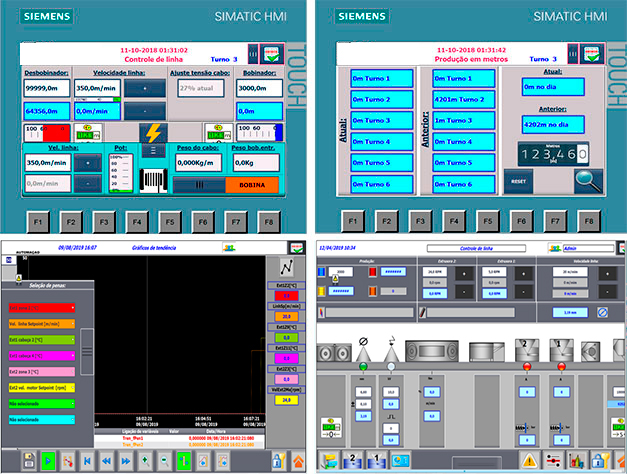The height and width of the screenshot is (474, 627).
Task: Toggle the green status lamp on process line
Action: click(x=363, y=366)
